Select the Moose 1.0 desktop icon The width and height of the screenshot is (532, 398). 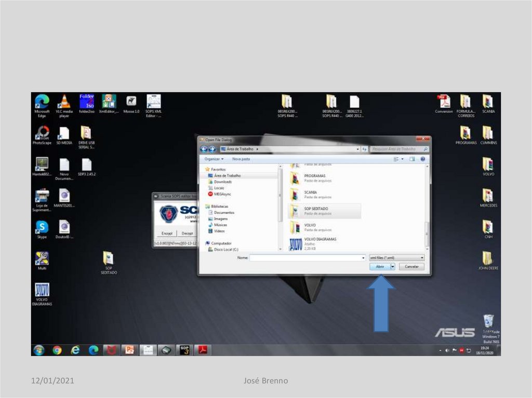click(131, 104)
